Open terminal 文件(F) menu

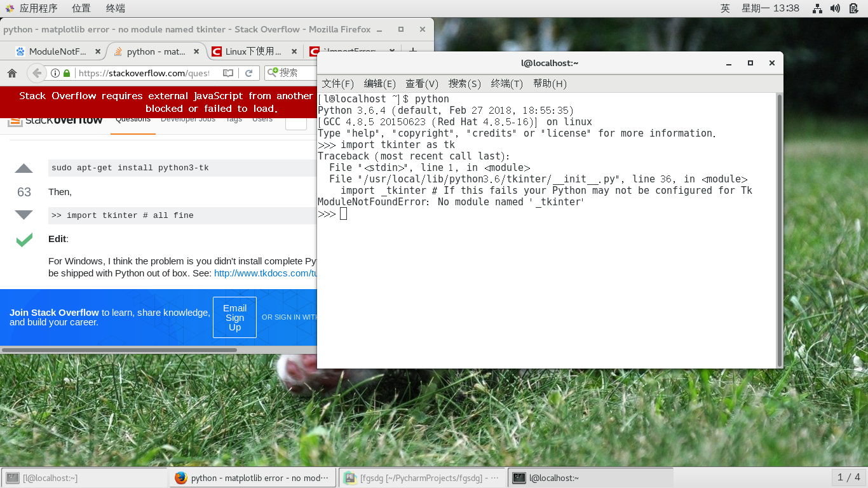[337, 83]
